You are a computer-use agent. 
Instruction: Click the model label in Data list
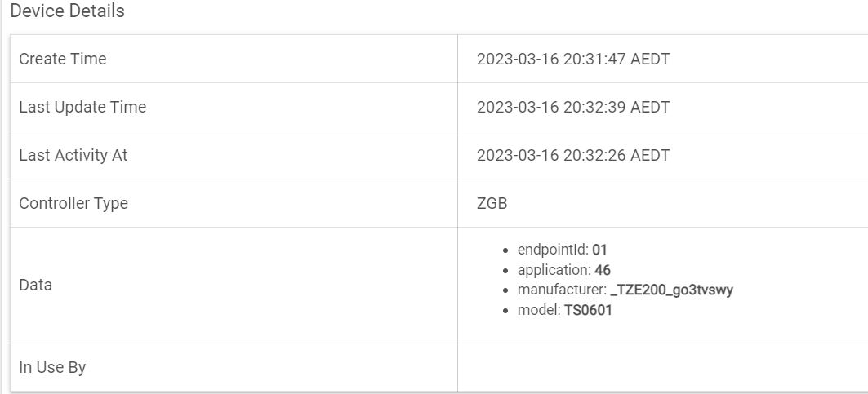point(538,310)
